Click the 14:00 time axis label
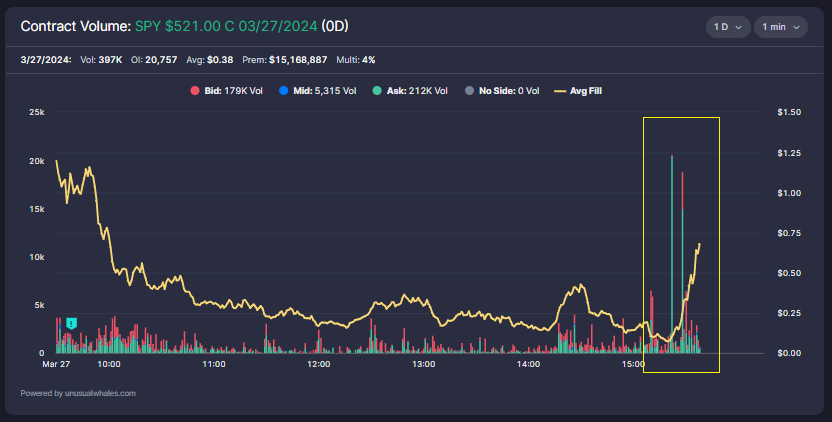This screenshot has height=422, width=832. pos(528,364)
